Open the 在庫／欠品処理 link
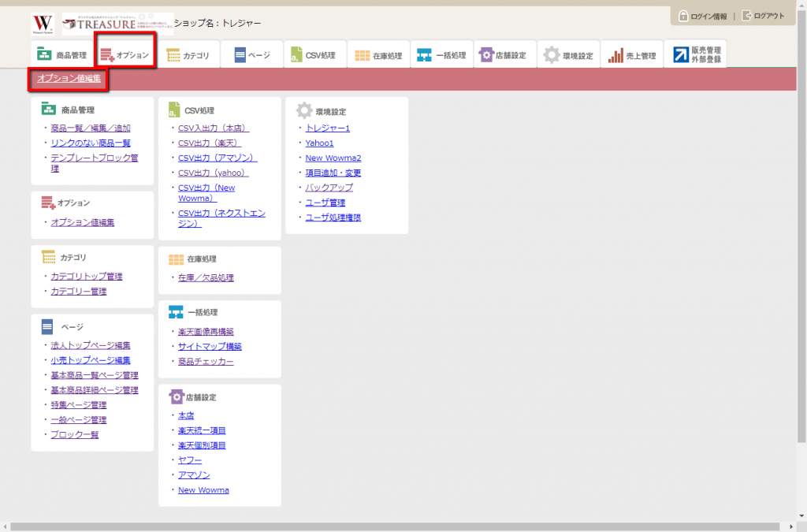807x532 pixels. 206,278
